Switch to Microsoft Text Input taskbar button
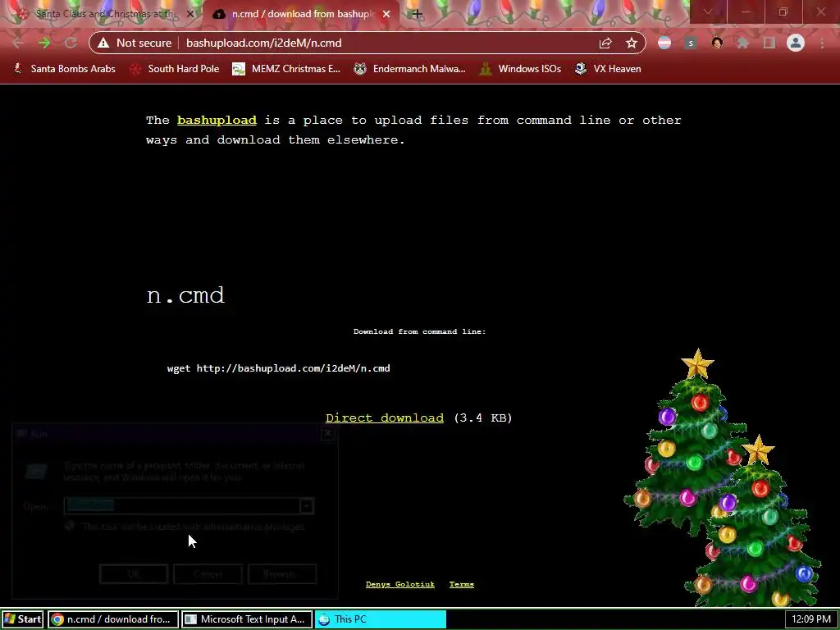This screenshot has height=630, width=840. (x=246, y=619)
